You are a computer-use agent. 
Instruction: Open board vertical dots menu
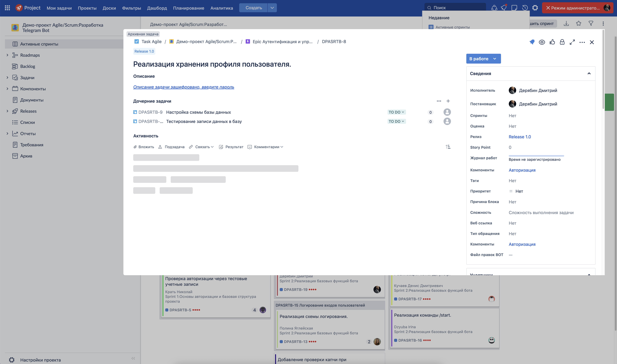[x=603, y=24]
